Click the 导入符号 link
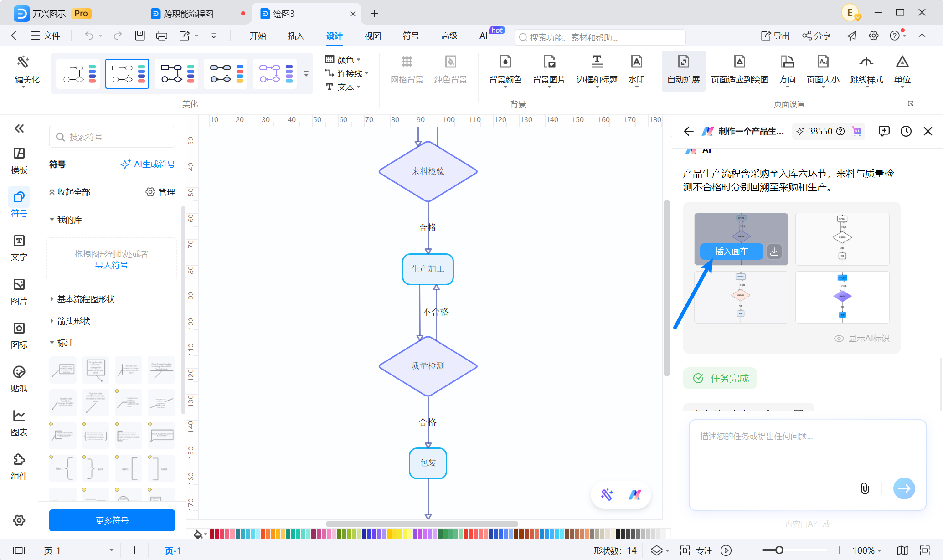The height and width of the screenshot is (560, 943). (x=112, y=265)
